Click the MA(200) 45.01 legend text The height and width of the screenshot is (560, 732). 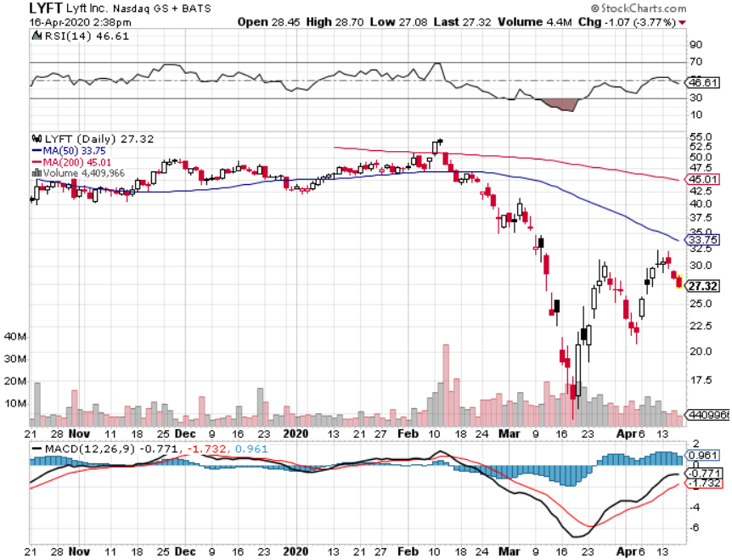(x=77, y=162)
